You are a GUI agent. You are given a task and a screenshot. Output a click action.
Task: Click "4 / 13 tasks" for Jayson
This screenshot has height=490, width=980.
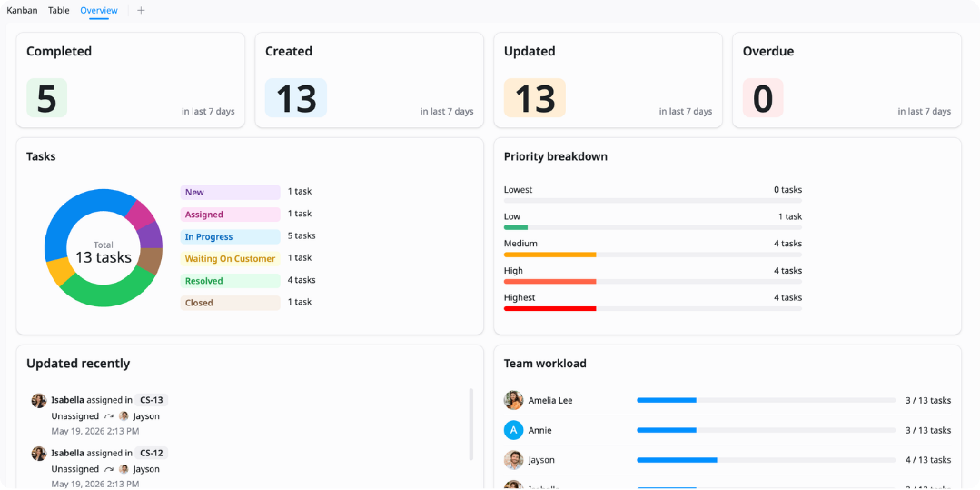928,460
